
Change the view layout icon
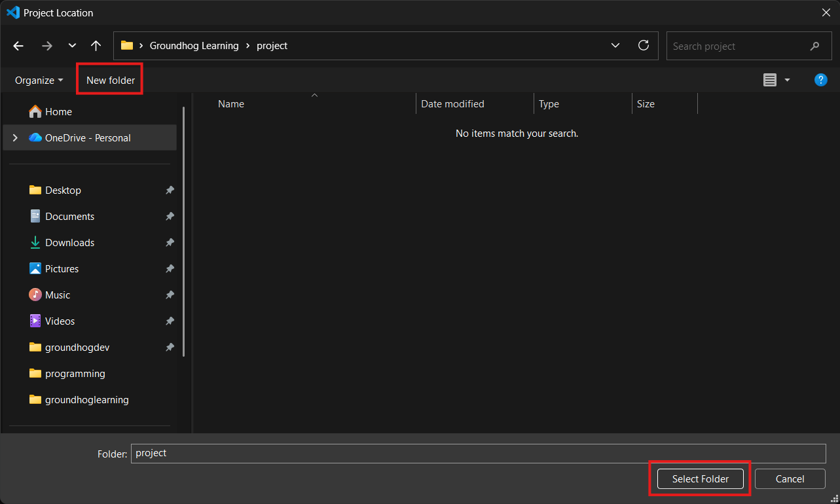pyautogui.click(x=770, y=81)
